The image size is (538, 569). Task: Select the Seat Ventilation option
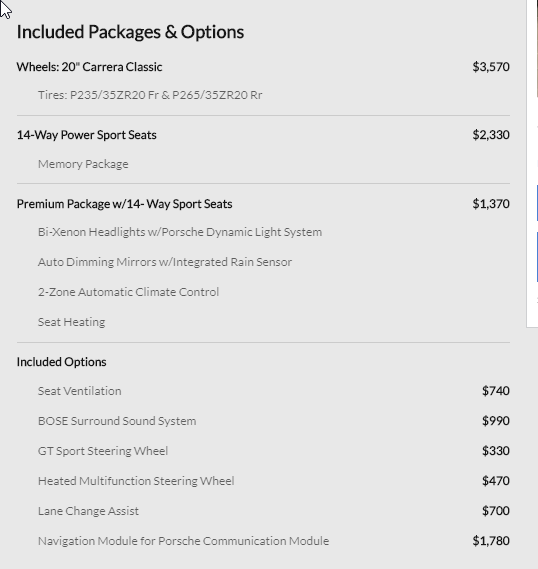[80, 391]
